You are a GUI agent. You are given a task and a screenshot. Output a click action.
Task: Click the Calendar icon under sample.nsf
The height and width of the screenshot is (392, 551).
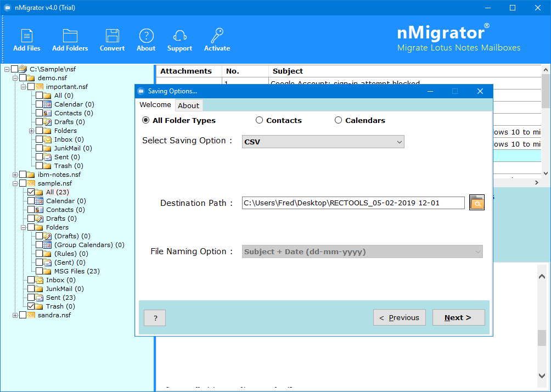[x=40, y=201]
